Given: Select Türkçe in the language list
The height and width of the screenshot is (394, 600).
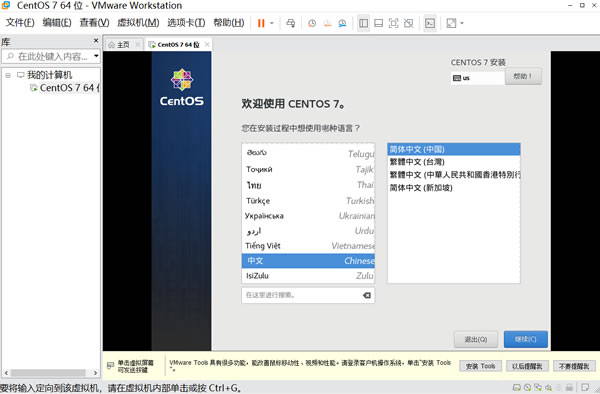Looking at the screenshot, I should 308,200.
